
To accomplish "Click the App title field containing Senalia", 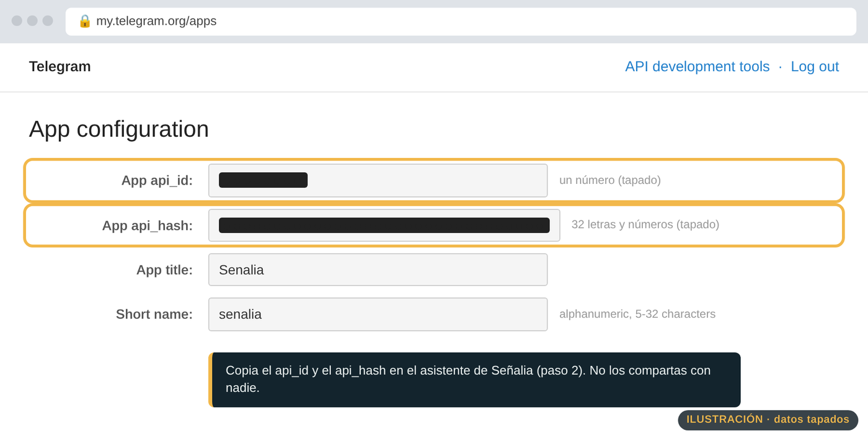I will tap(378, 269).
